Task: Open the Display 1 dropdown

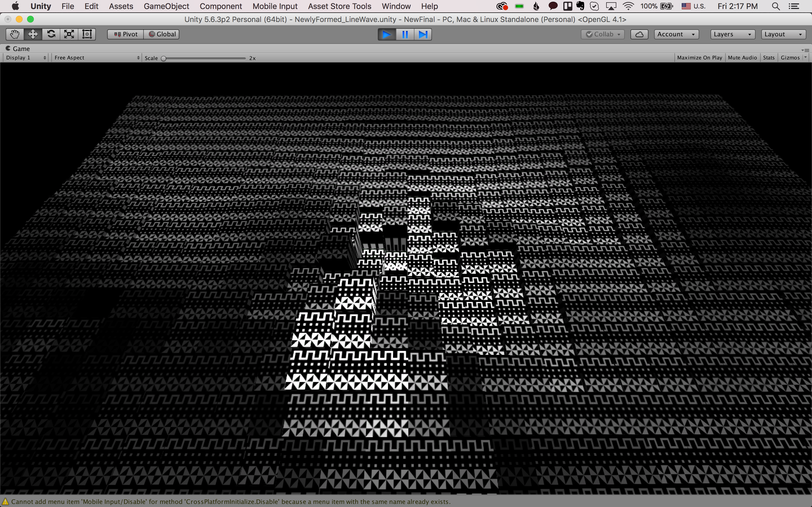Action: click(26, 58)
